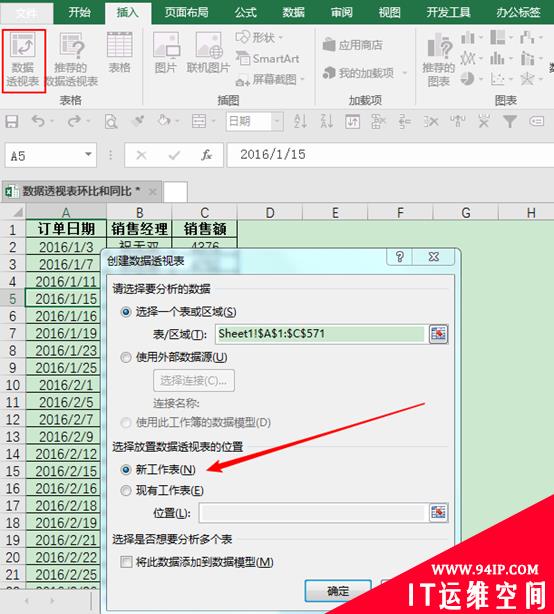554x614 pixels.
Task: Insert an Online Picture (联机图片)
Action: click(208, 53)
